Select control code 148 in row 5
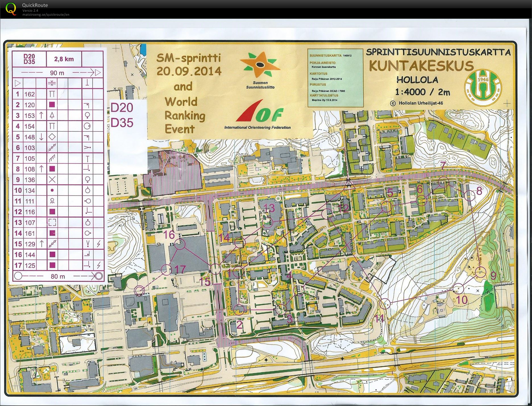 coord(29,137)
